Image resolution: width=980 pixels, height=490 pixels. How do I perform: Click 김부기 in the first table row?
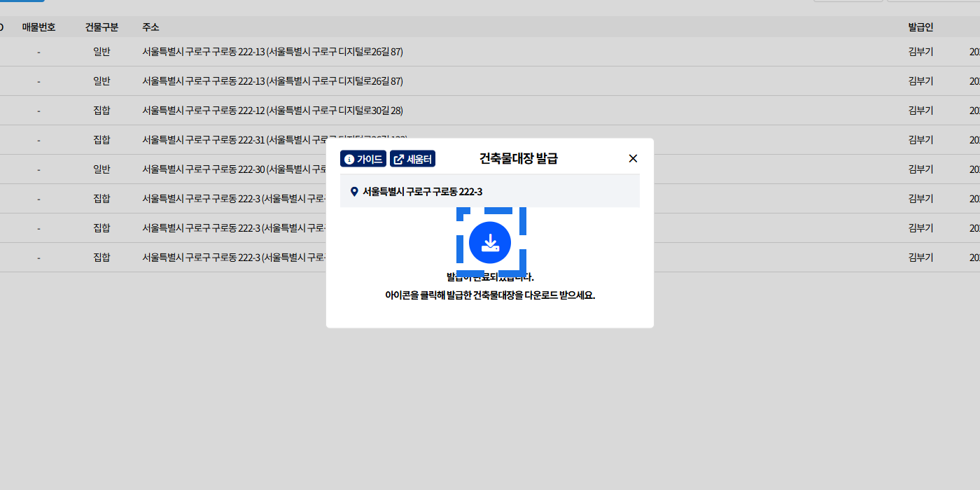point(920,52)
